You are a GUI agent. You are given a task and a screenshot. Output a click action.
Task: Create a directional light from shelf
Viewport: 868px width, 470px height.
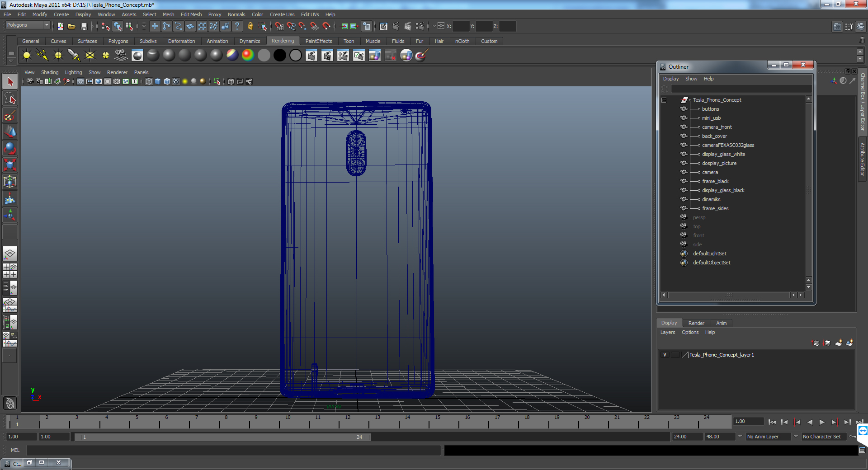(x=42, y=56)
